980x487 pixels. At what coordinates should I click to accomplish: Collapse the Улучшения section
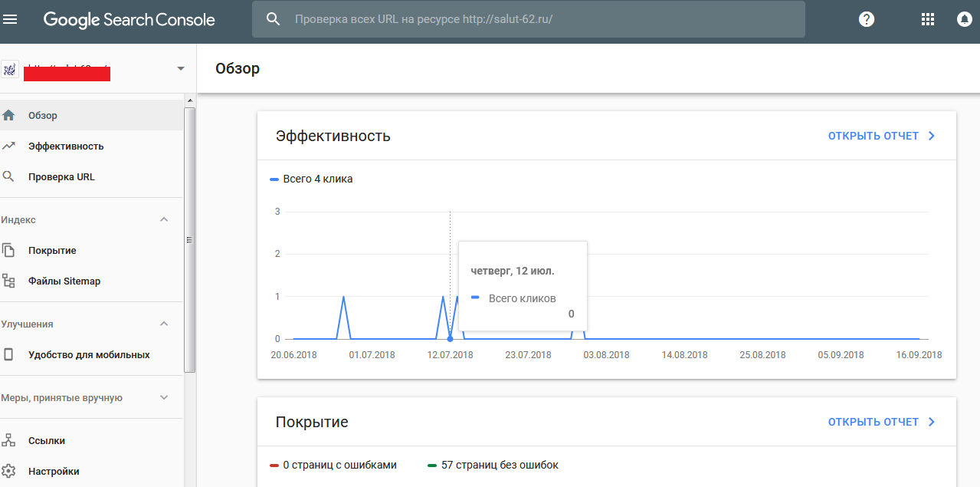click(163, 324)
